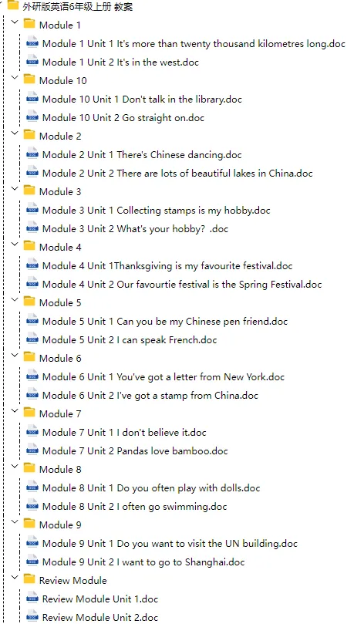Click the Module 10 folder icon
This screenshot has height=624, width=364.
click(x=29, y=79)
